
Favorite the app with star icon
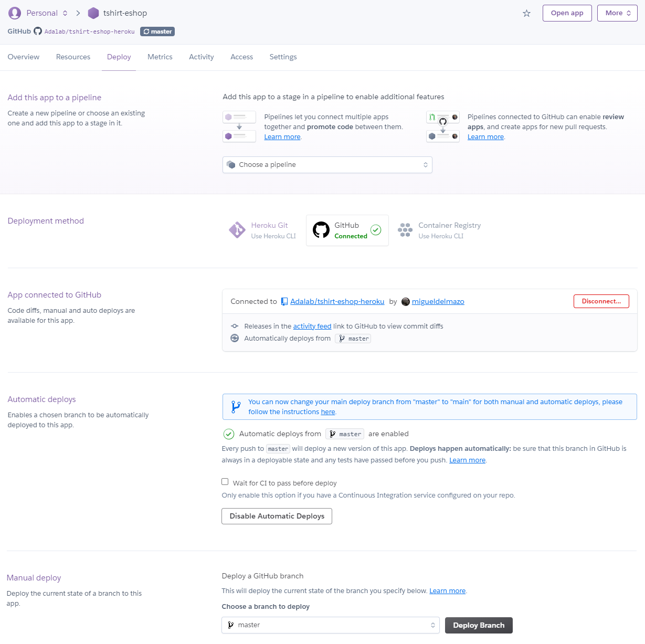526,13
